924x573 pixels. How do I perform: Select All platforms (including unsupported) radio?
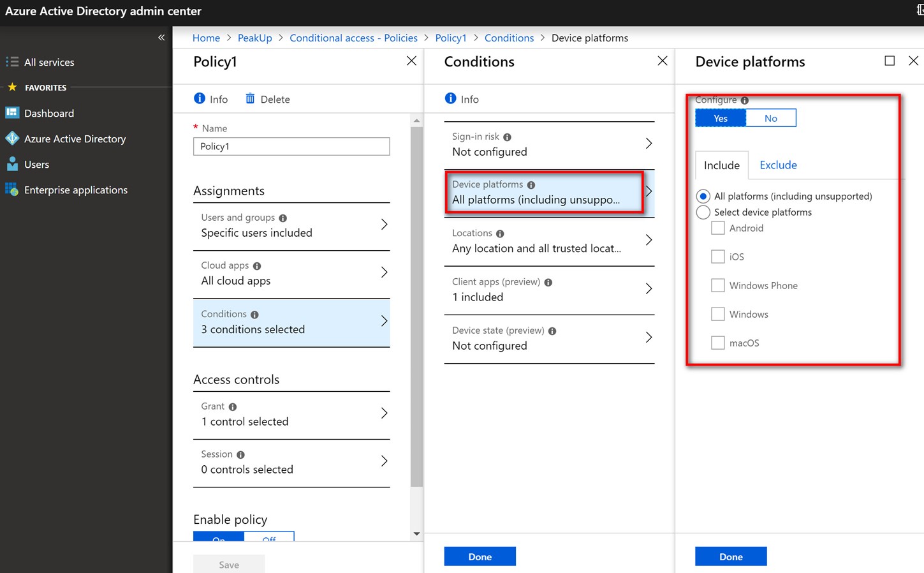point(703,196)
